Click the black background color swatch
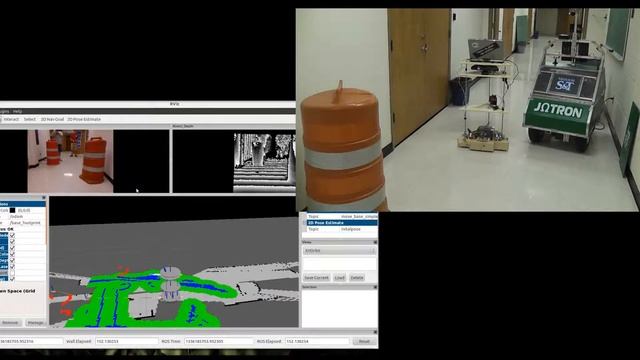This screenshot has height=360, width=640. tap(13, 210)
